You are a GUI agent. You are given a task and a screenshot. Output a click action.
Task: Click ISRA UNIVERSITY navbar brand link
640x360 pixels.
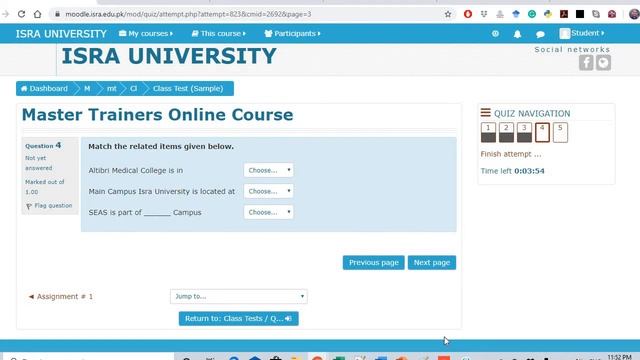pos(61,33)
